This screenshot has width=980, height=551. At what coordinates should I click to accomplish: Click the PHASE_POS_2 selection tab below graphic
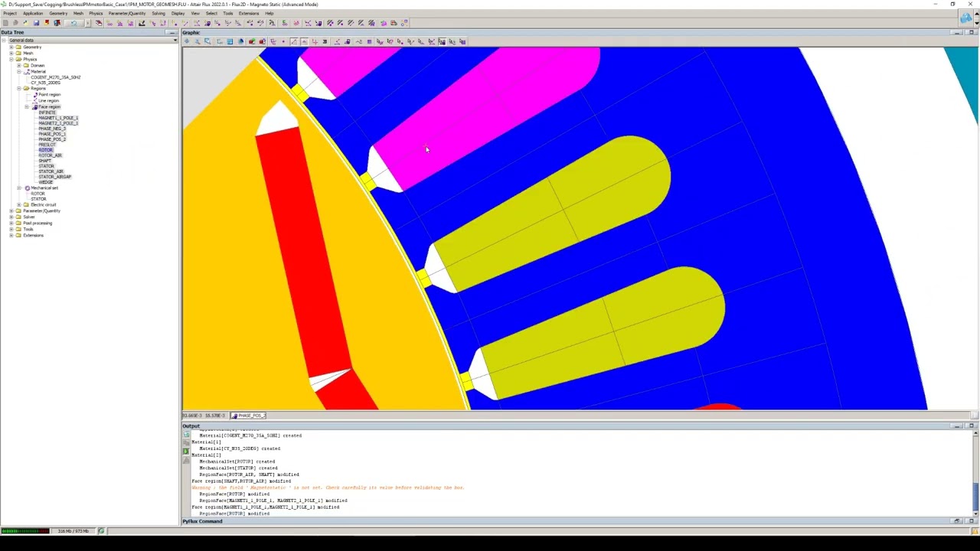[x=249, y=416]
